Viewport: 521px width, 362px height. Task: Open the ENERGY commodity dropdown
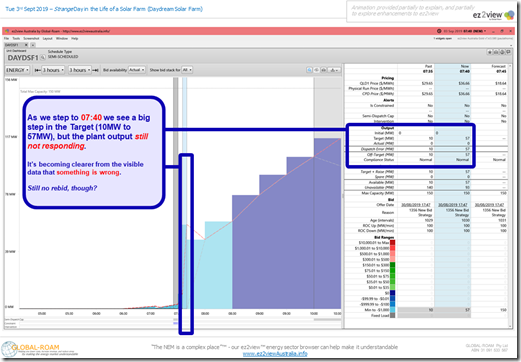pos(17,70)
